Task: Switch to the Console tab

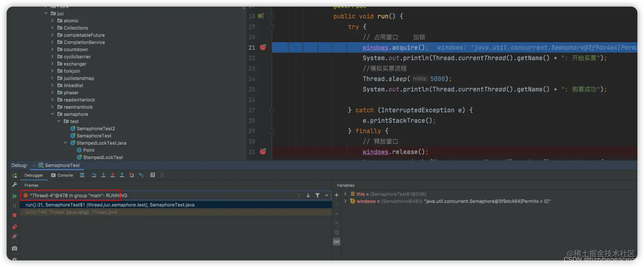Action: [62, 175]
